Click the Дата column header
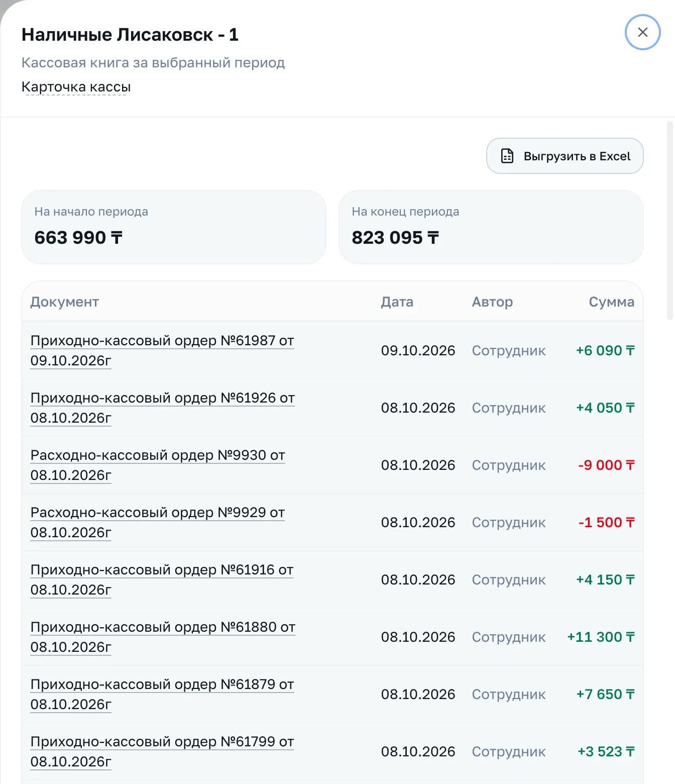Image resolution: width=675 pixels, height=784 pixels. [x=397, y=302]
